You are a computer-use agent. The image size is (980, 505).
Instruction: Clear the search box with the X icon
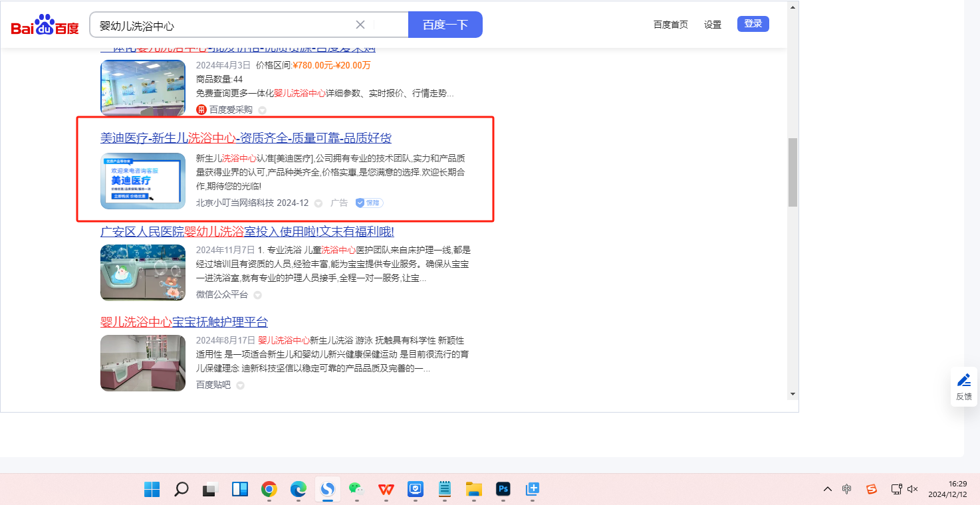point(360,25)
